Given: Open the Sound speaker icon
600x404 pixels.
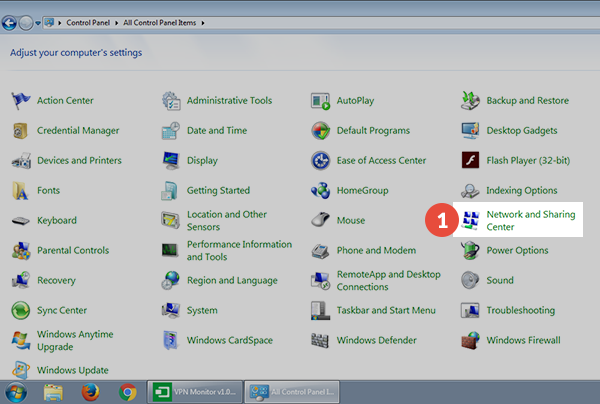Looking at the screenshot, I should [x=470, y=280].
